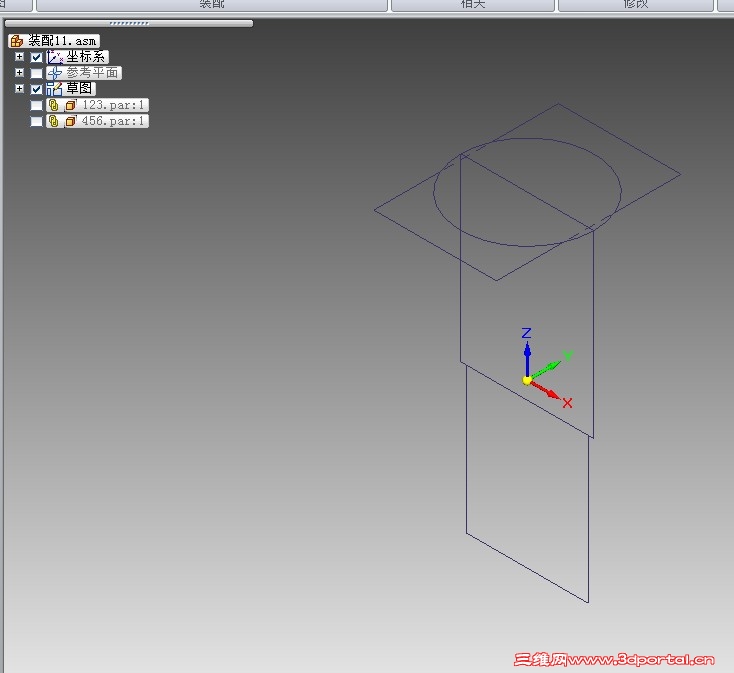The height and width of the screenshot is (673, 734).
Task: Select the 123.par:1 part label
Action: point(113,105)
